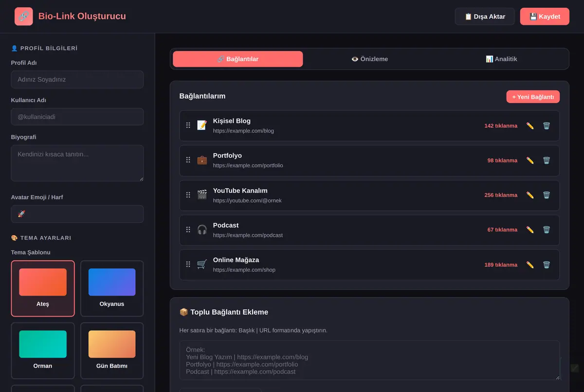
Task: Add a link with Yeni Bağlantı button
Action: 533,97
